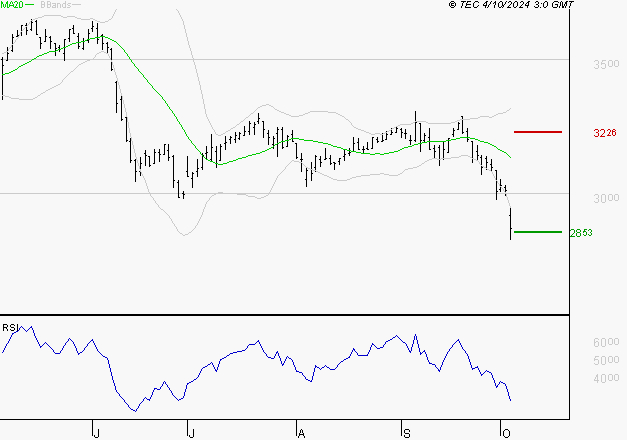Click the red 3226 resistance value
Viewport: 627px width, 440px height.
click(605, 133)
